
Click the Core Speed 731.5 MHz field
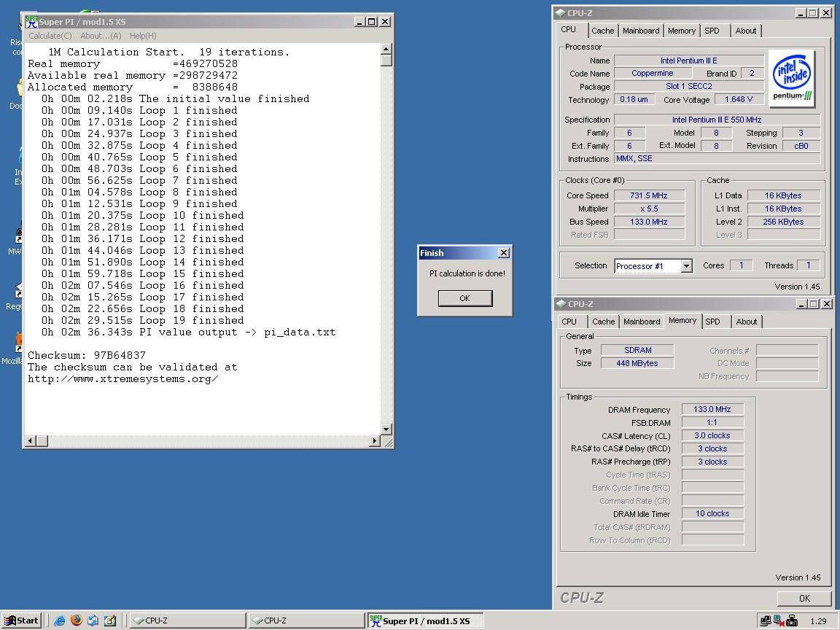[x=649, y=195]
